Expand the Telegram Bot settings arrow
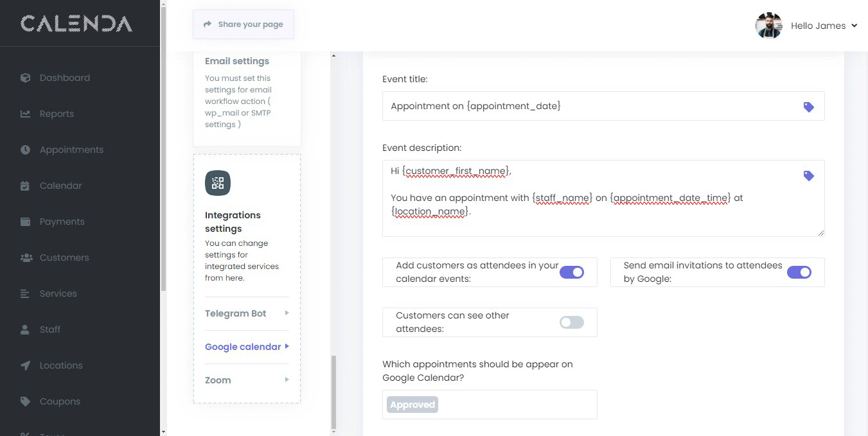Screen dimensions: 868x436 pyautogui.click(x=287, y=313)
